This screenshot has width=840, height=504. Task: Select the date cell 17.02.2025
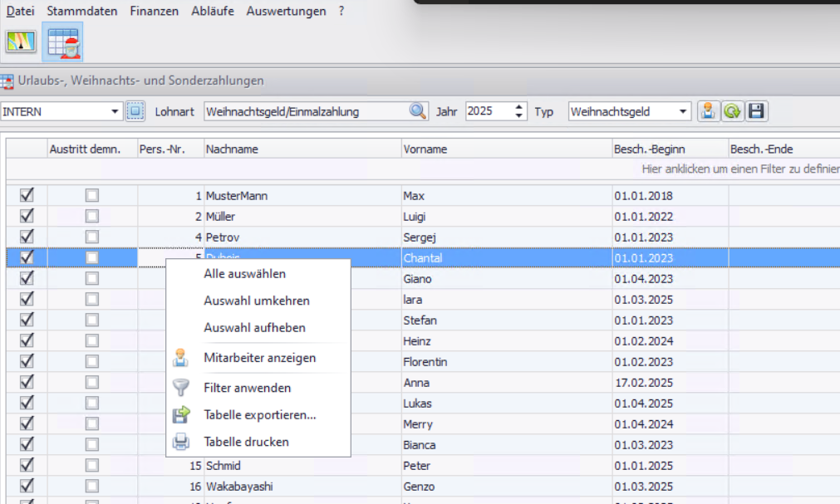pos(671,383)
